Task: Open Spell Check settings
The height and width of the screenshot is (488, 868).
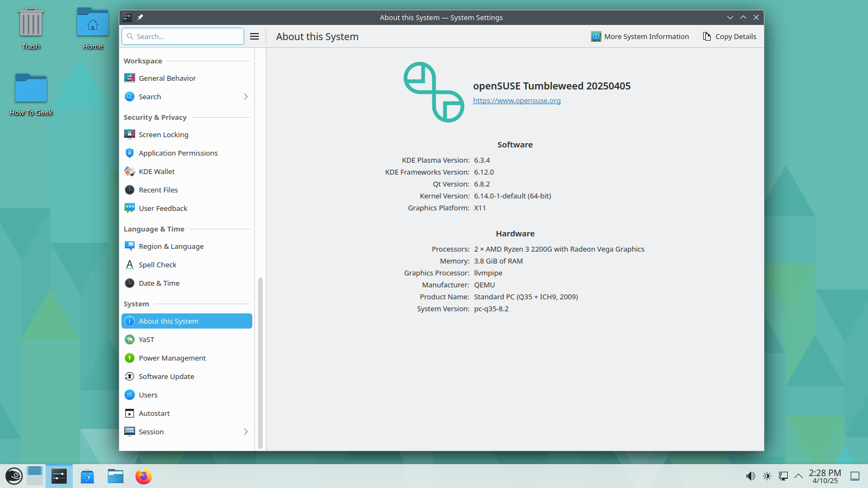Action: pyautogui.click(x=157, y=265)
